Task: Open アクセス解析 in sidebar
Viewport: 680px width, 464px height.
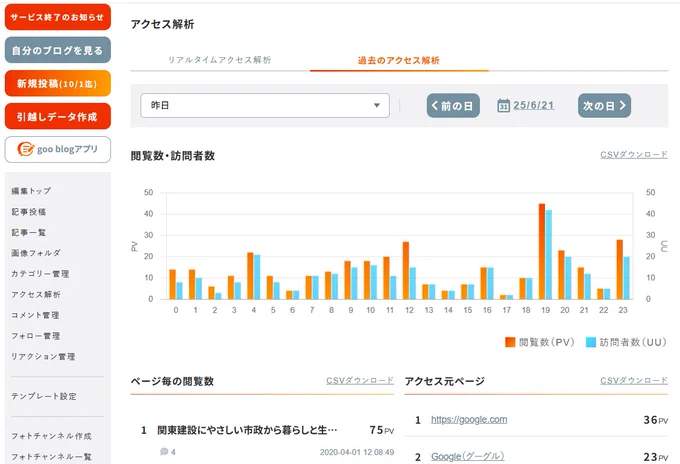Action: pyautogui.click(x=36, y=294)
